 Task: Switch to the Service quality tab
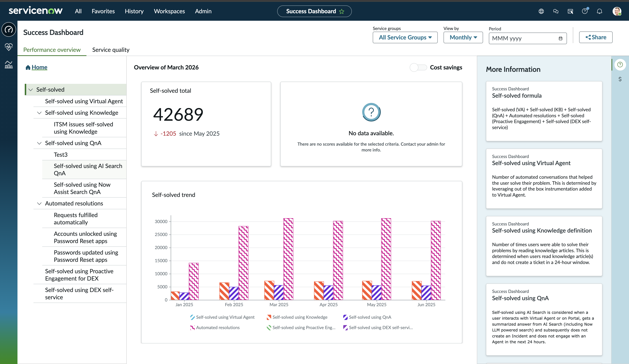111,50
